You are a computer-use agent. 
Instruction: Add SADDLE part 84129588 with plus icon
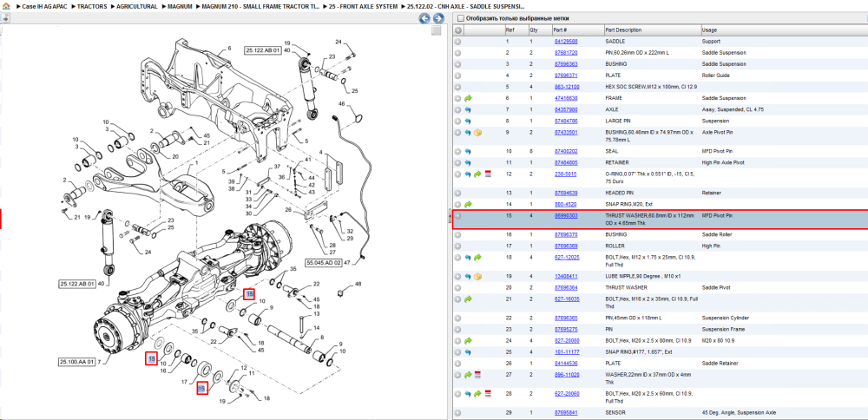pyautogui.click(x=457, y=42)
